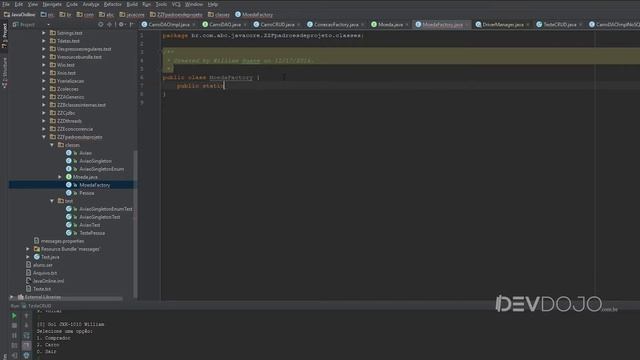Expand the ZZCjdbc folder
The image size is (640, 360).
[44, 113]
